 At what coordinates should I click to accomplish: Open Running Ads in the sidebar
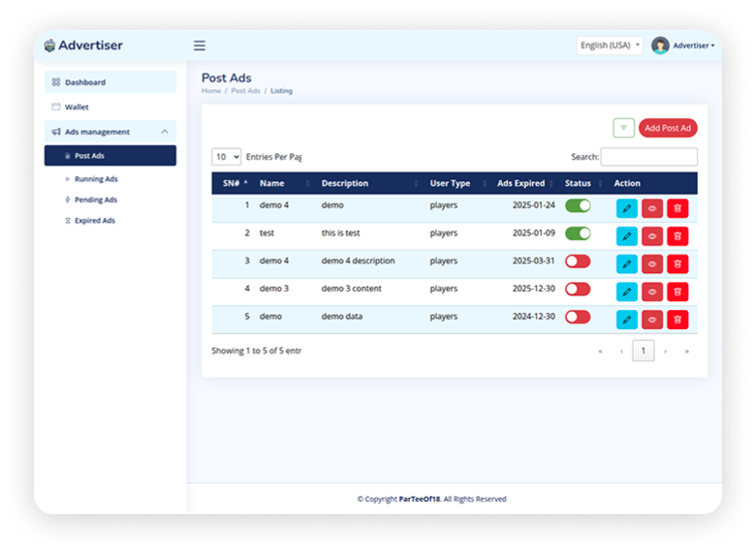[x=96, y=179]
